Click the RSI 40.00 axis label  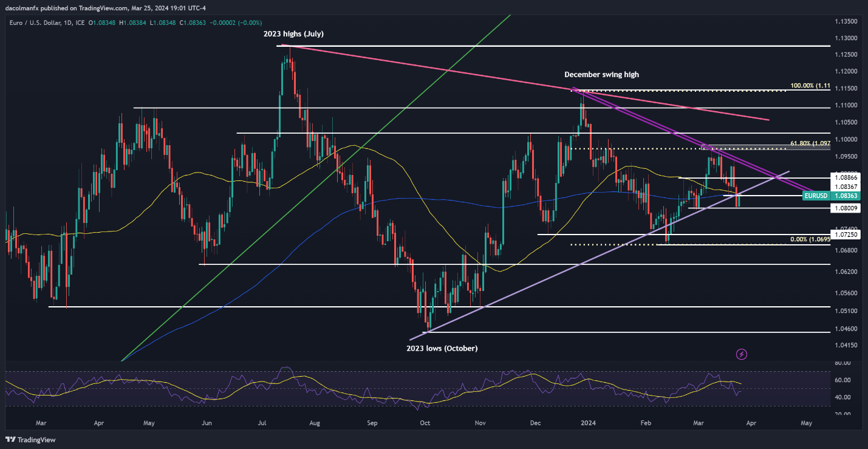point(842,397)
